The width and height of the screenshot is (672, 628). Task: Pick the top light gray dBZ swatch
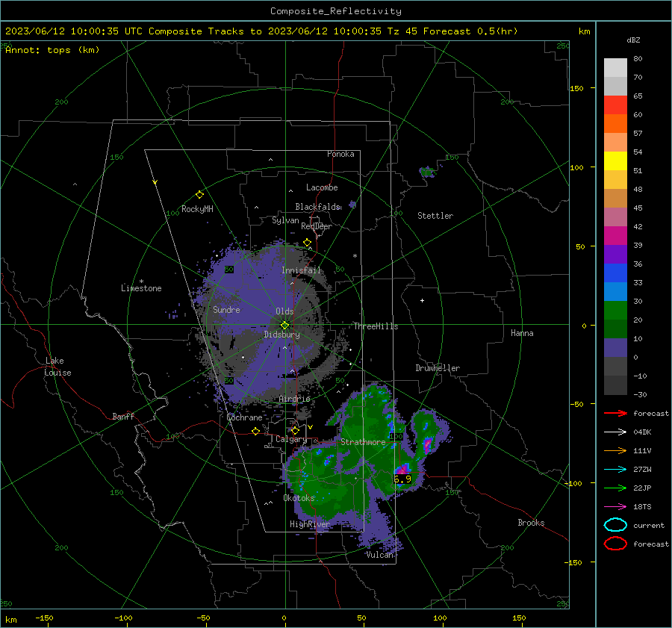point(615,68)
